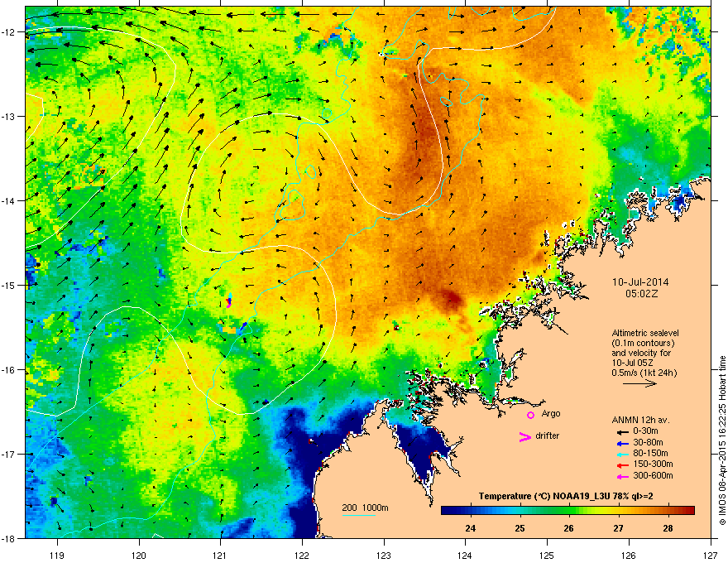
Task: Click the drifter legend label
Action: pos(548,435)
